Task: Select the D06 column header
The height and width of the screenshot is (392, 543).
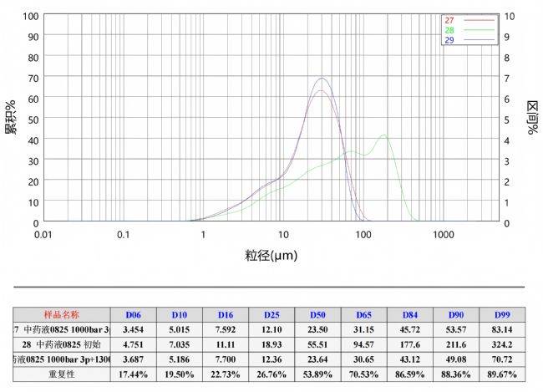Action: click(134, 315)
